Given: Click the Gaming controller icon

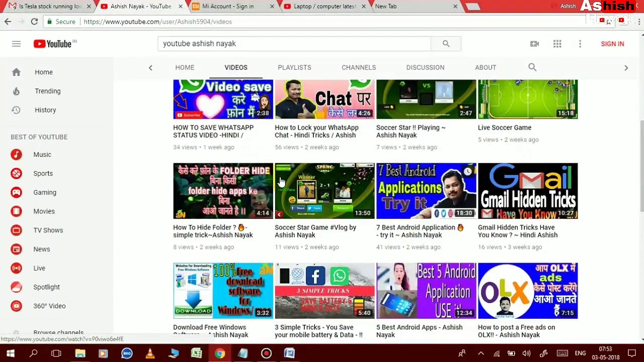Looking at the screenshot, I should (x=16, y=192).
